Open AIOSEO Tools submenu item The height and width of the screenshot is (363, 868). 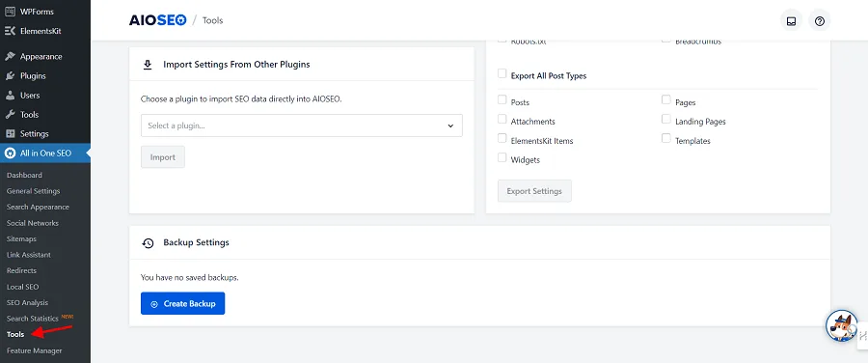pyautogui.click(x=15, y=335)
